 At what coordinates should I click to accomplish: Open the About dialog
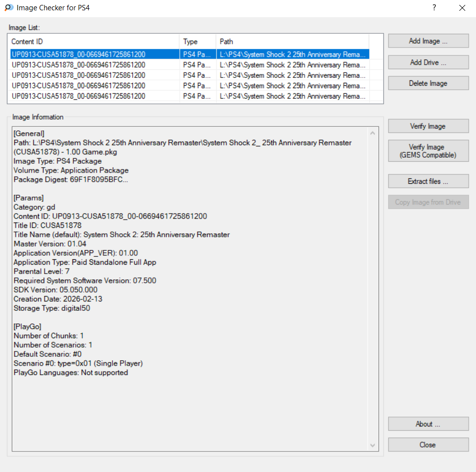[428, 424]
